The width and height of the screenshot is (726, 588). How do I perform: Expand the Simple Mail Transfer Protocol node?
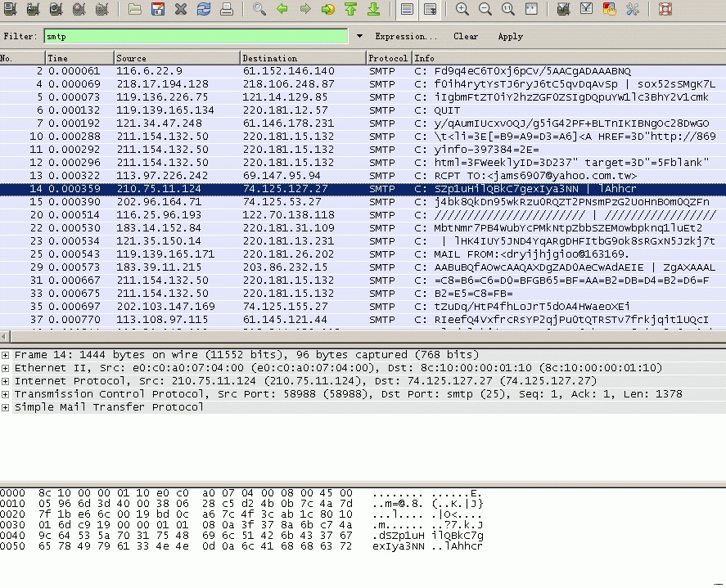[7, 407]
